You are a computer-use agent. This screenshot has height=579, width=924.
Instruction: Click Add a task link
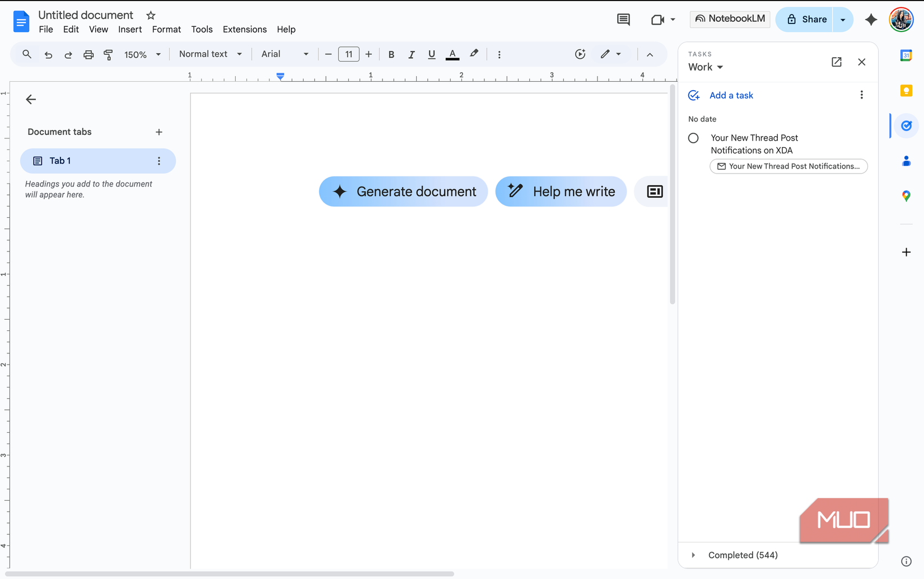pos(731,95)
